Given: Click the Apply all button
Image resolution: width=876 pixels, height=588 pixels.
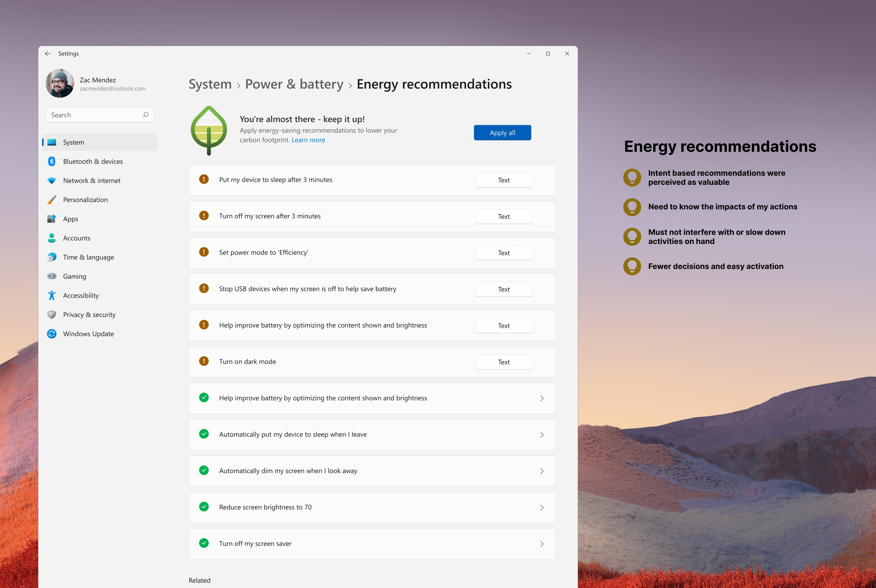Looking at the screenshot, I should tap(502, 133).
